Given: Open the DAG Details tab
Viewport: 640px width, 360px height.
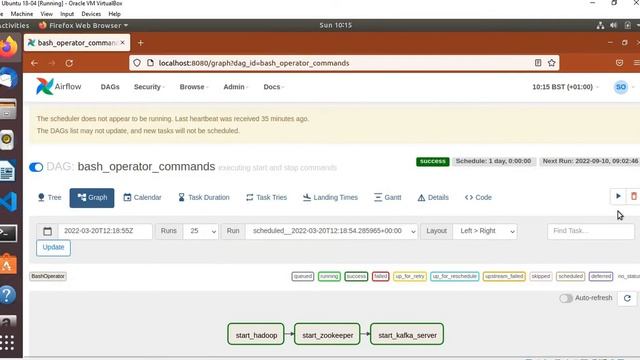Looking at the screenshot, I should [x=433, y=198].
